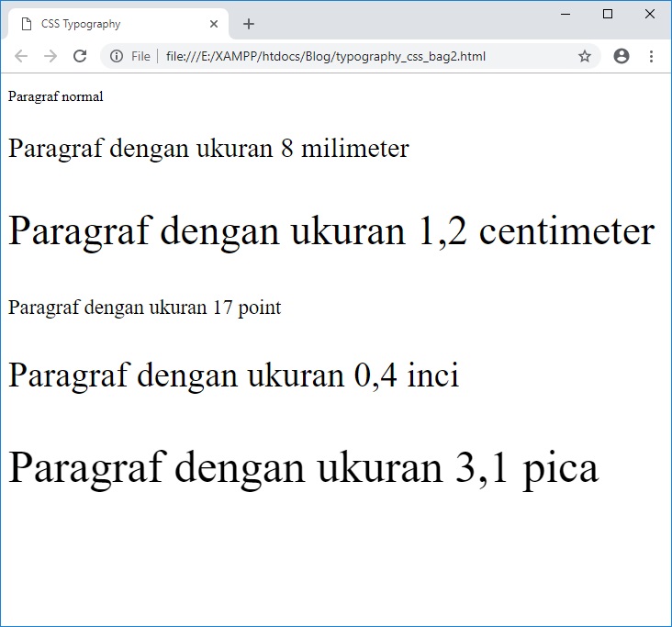Click the forward navigation arrow
The width and height of the screenshot is (672, 627).
tap(50, 56)
